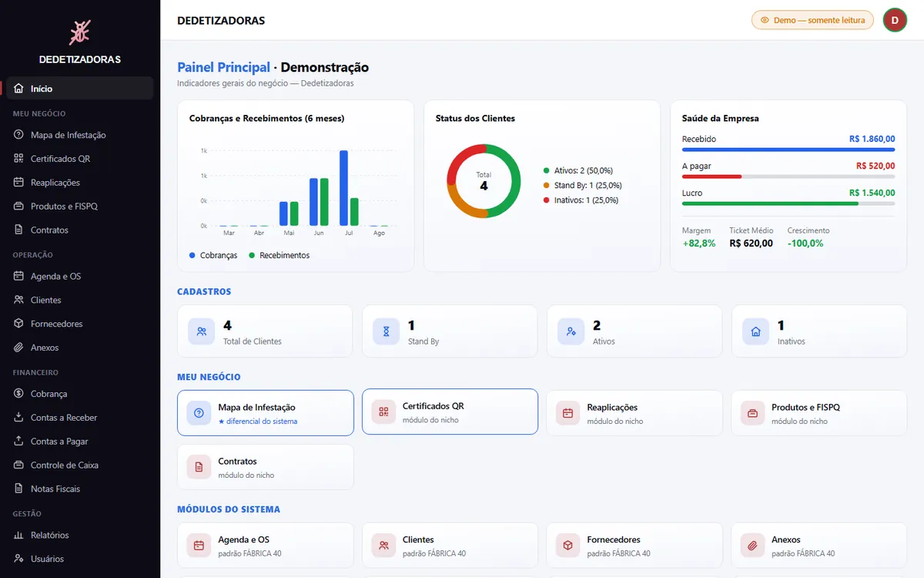Click the home icon beside Início
This screenshot has height=578, width=924.
18,89
